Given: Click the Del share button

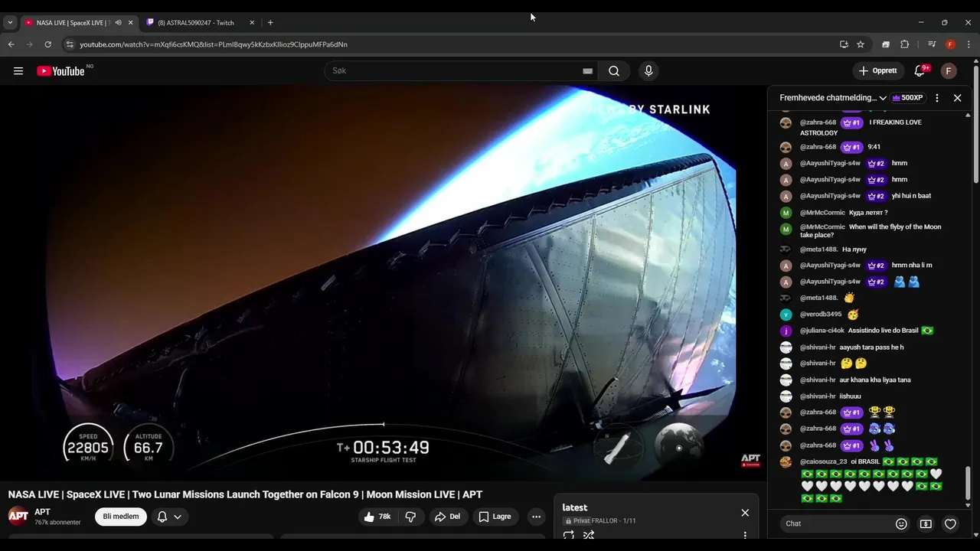Looking at the screenshot, I should coord(447,517).
